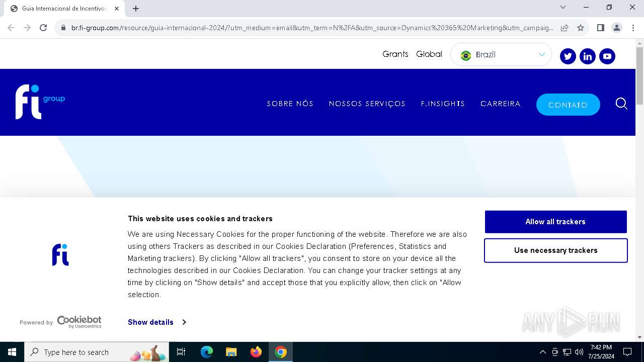
Task: Open the Brazil country selector
Action: point(501,54)
